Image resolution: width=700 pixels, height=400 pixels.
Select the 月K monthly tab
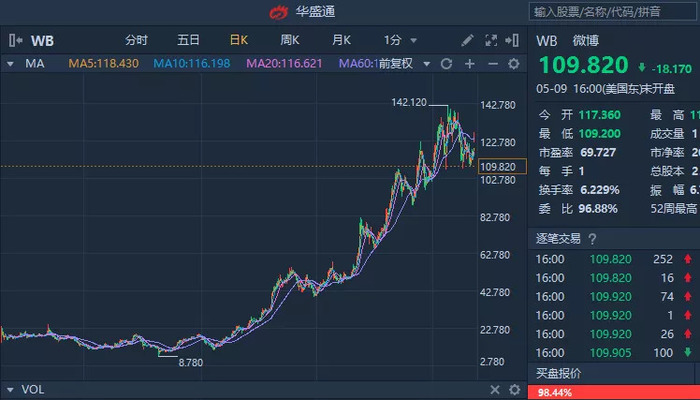pos(341,41)
